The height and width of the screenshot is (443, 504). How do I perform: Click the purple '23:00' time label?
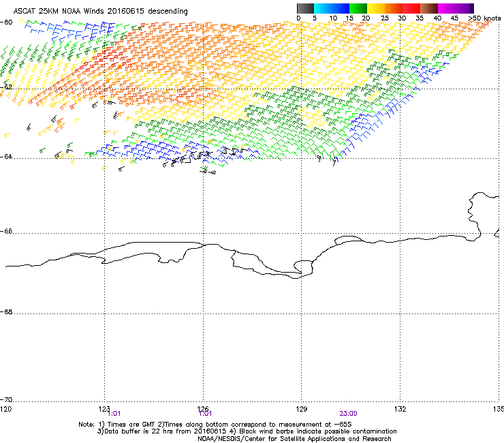(x=348, y=414)
